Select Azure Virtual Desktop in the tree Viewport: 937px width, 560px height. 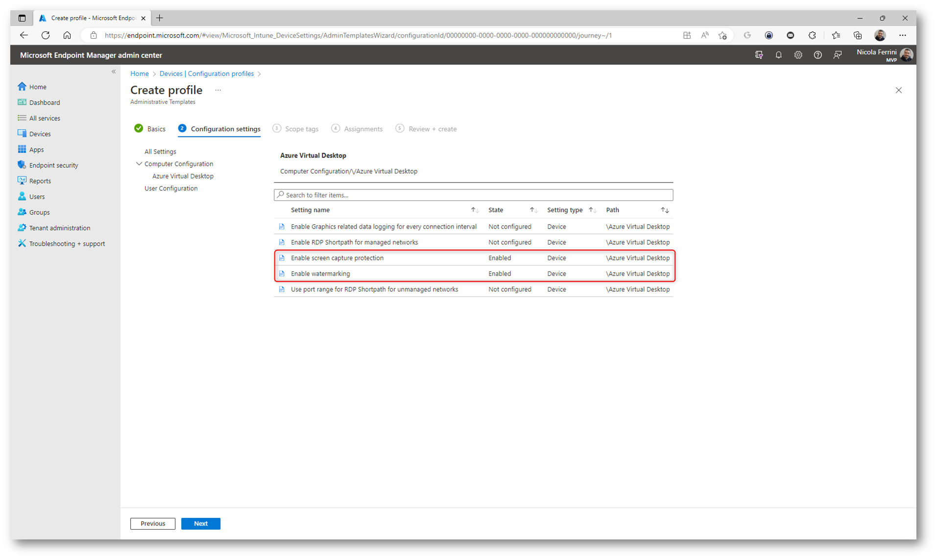183,176
